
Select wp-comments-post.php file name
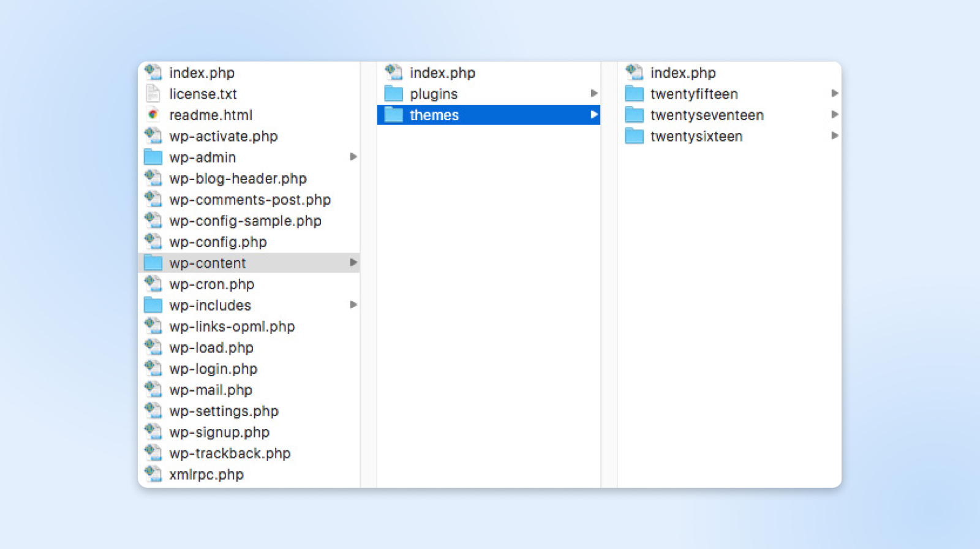(250, 200)
